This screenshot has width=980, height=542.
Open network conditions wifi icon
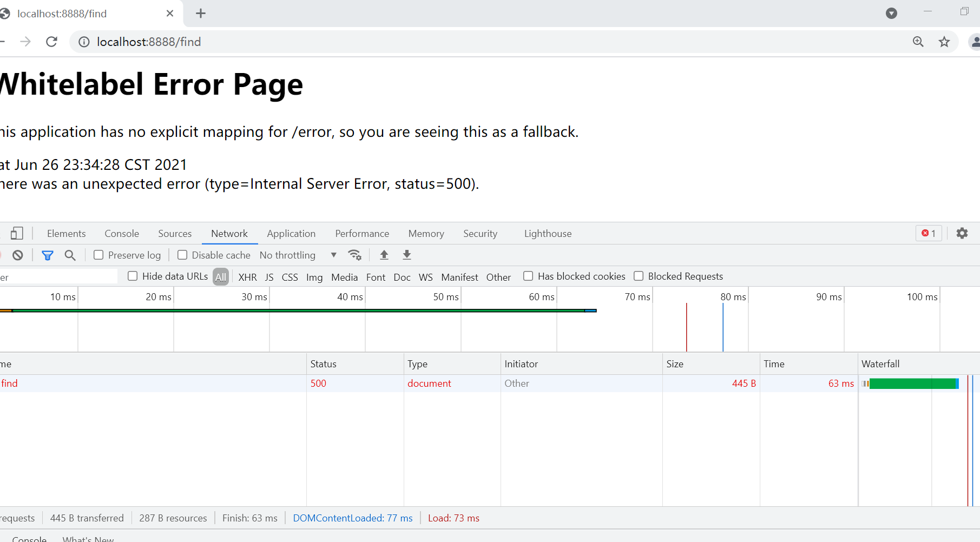(x=354, y=255)
